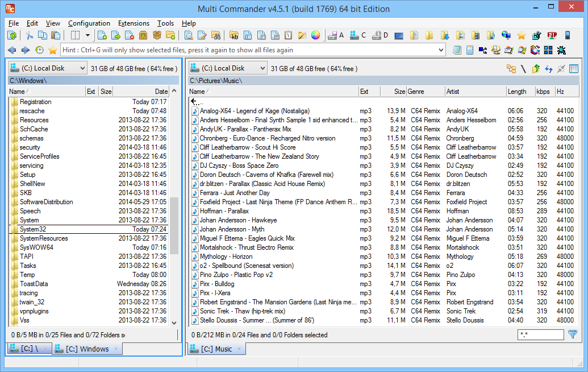588x372 pixels.
Task: Open left panel drive selector dropdown
Action: (82, 68)
